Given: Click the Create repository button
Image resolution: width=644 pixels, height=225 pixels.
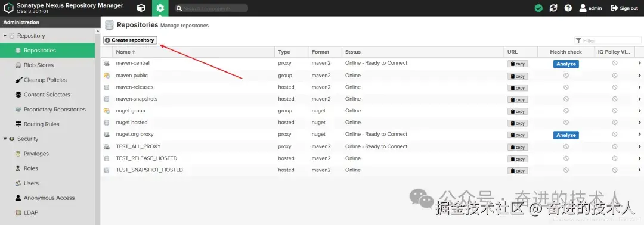Looking at the screenshot, I should click(x=130, y=40).
